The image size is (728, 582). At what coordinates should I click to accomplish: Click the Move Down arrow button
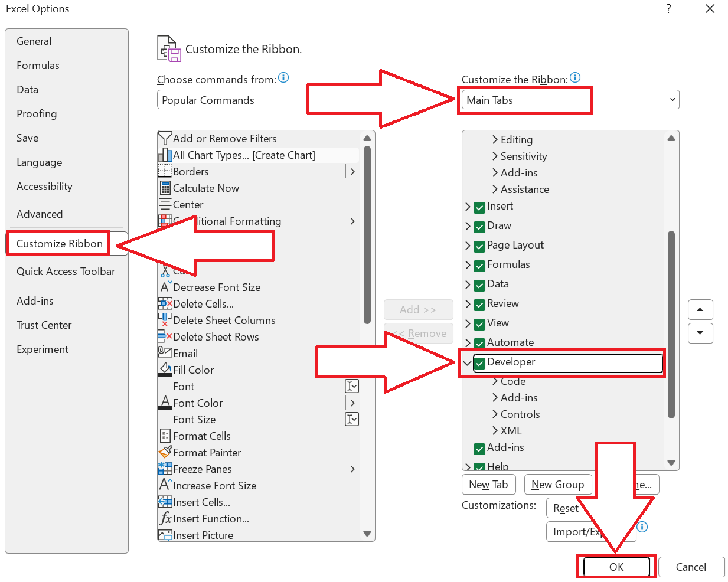[x=700, y=333]
